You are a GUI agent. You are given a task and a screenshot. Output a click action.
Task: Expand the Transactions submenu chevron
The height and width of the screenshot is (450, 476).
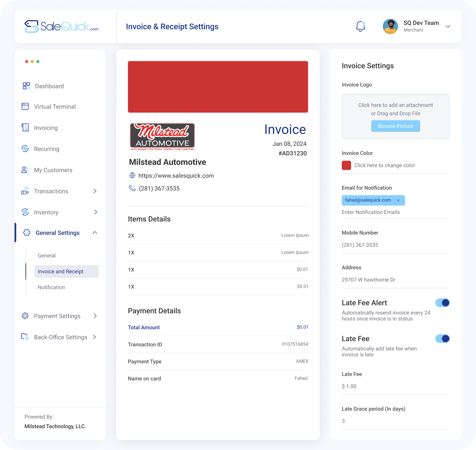tap(95, 191)
